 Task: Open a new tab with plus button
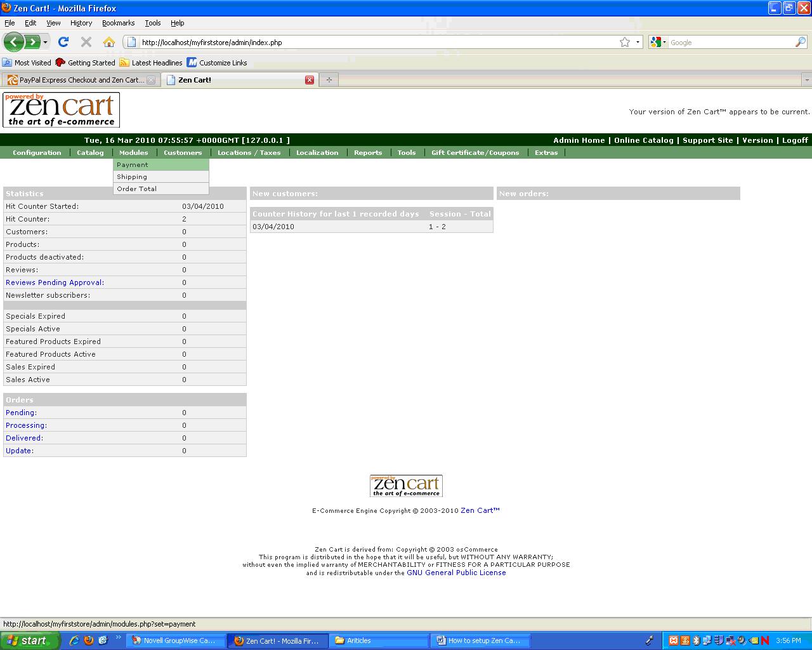[329, 80]
